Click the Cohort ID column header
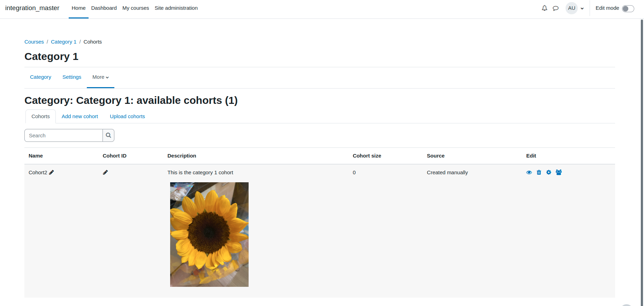 point(114,156)
